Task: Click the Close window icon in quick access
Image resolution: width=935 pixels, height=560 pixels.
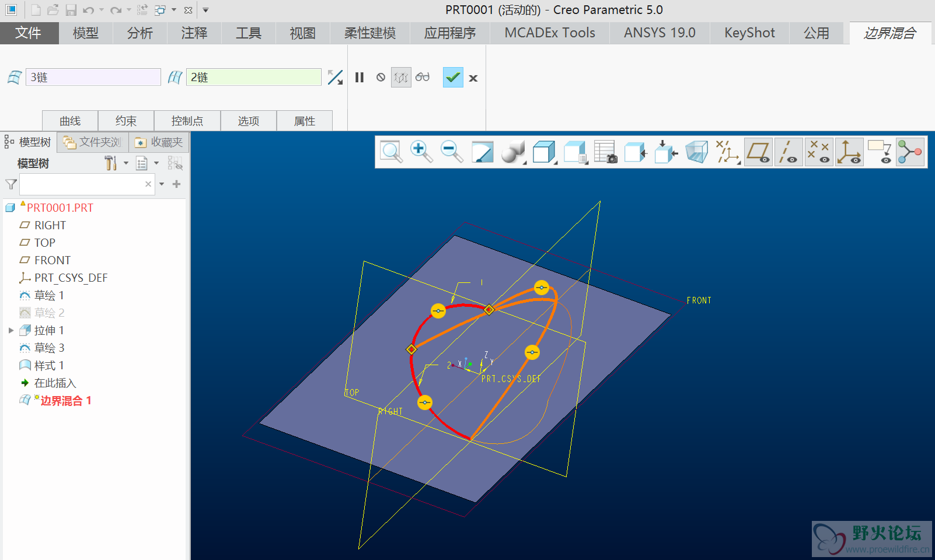Action: click(x=188, y=10)
